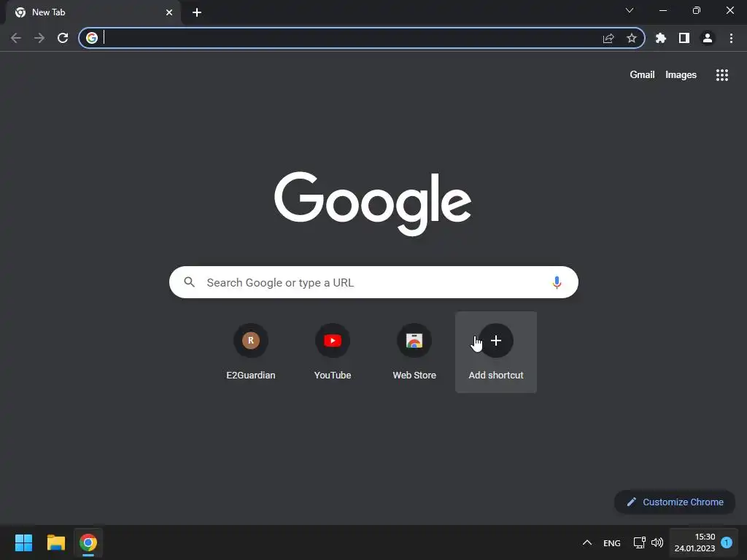Click Customize Chrome button
Screen dimensions: 747x560
pyautogui.click(x=675, y=502)
